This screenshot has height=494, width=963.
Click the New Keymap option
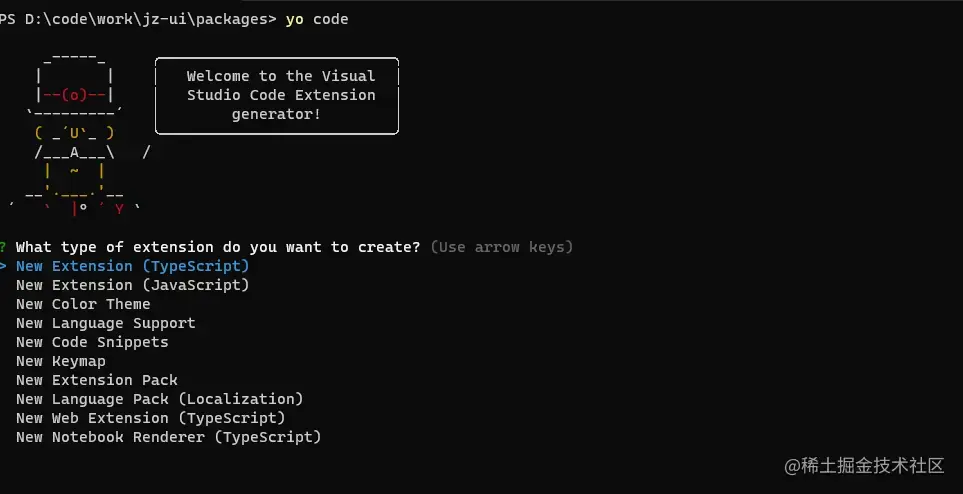click(x=60, y=361)
